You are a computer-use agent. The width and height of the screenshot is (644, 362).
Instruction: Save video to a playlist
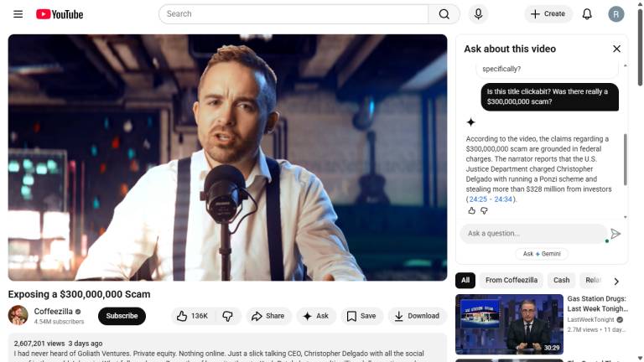click(361, 316)
